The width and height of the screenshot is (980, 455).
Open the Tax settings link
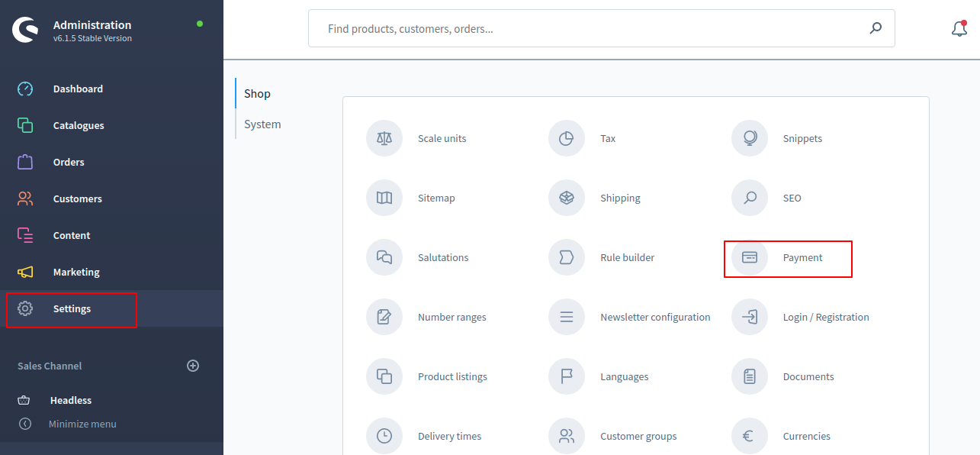click(x=608, y=139)
